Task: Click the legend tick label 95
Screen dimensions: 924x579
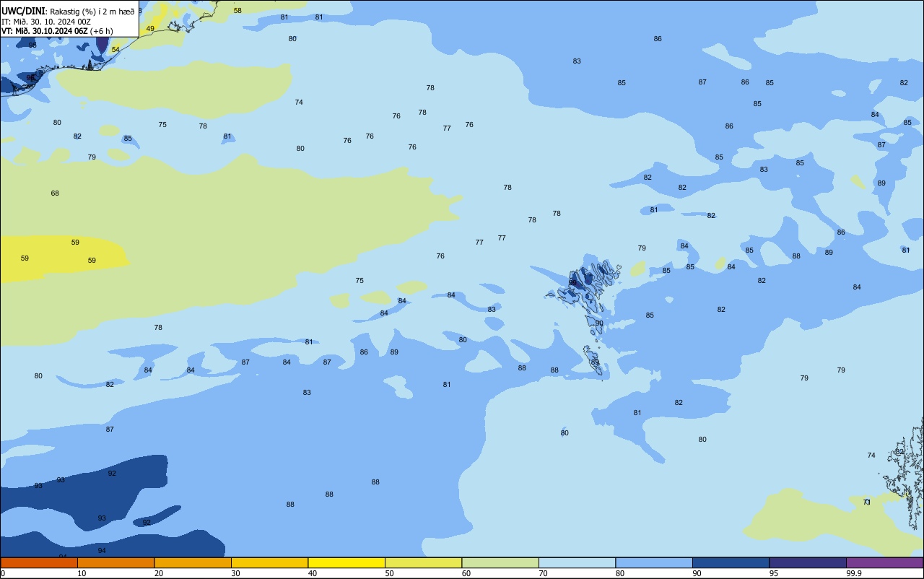Action: coord(774,573)
